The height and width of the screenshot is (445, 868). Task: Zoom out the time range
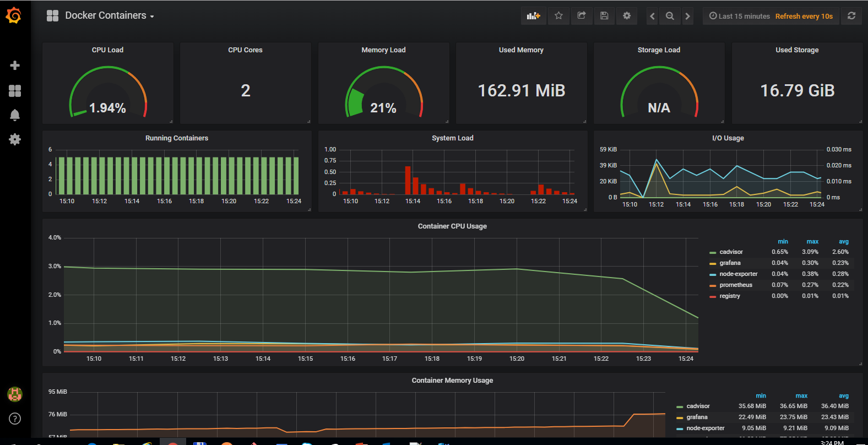pyautogui.click(x=670, y=16)
